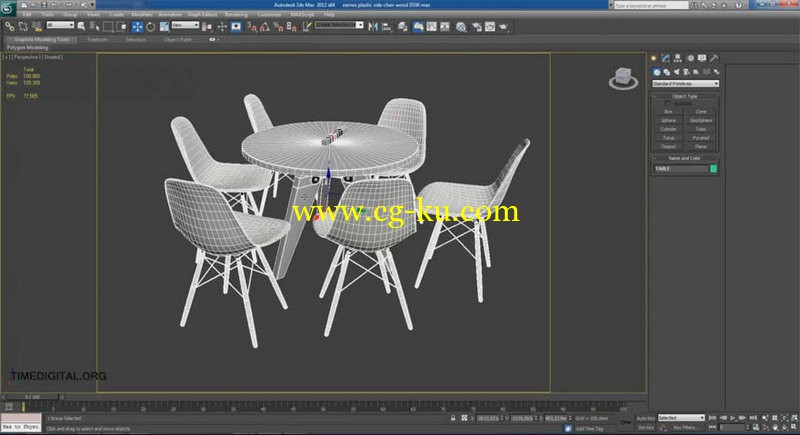This screenshot has height=435, width=800.
Task: Toggle 3D Snaps
Action: point(252,27)
